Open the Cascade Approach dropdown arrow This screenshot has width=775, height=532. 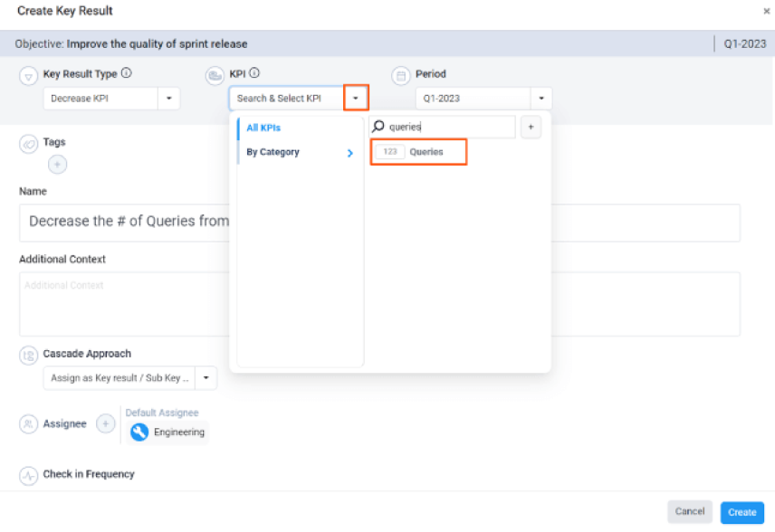(206, 378)
